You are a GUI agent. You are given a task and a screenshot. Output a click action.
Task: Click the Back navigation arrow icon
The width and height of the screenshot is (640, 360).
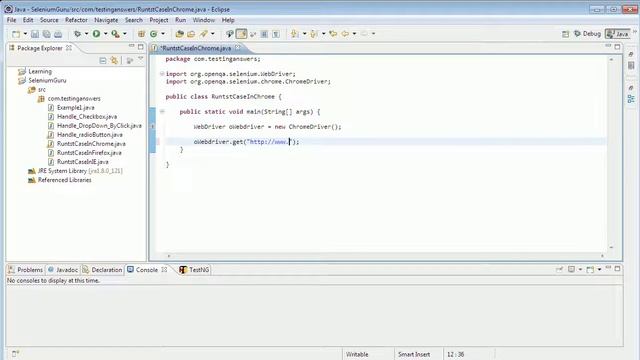tap(345, 34)
